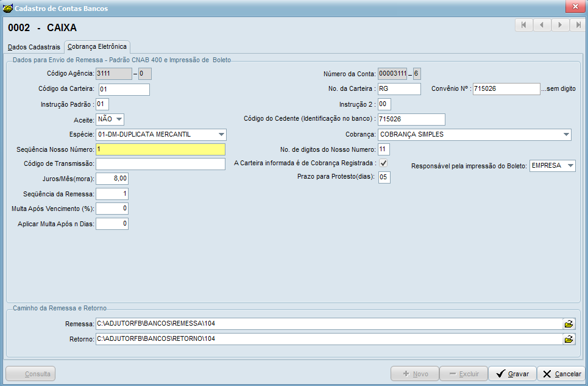Switch to Dados Cadastrais tab
The height and width of the screenshot is (386, 588).
point(34,48)
